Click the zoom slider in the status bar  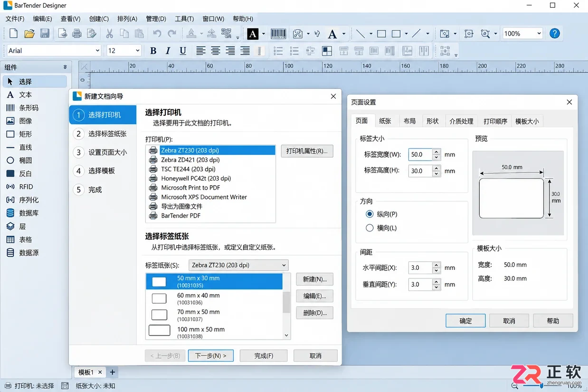tap(541, 386)
